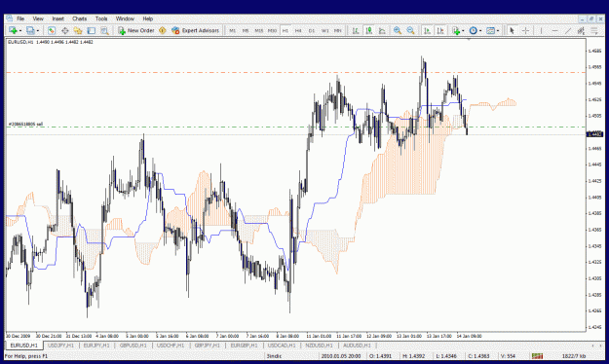
Task: Switch chart to M1 timeframe
Action: pyautogui.click(x=232, y=30)
